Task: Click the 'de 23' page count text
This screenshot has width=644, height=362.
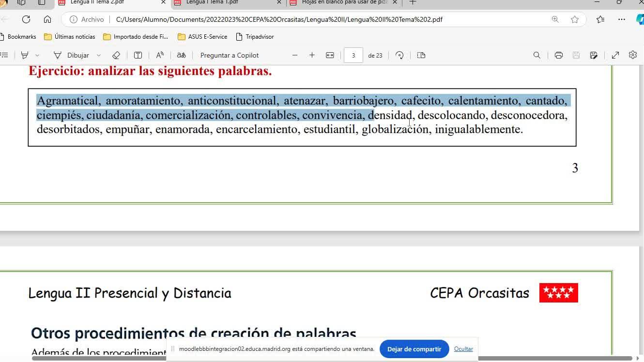Action: [x=375, y=55]
